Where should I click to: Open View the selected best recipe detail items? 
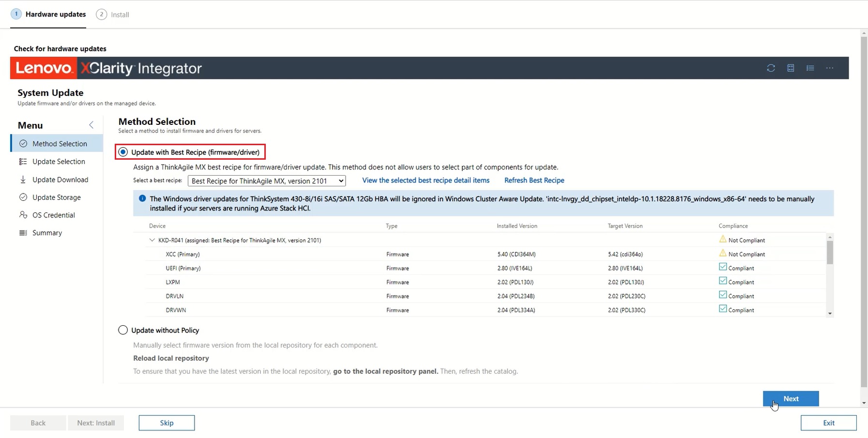[x=426, y=180]
